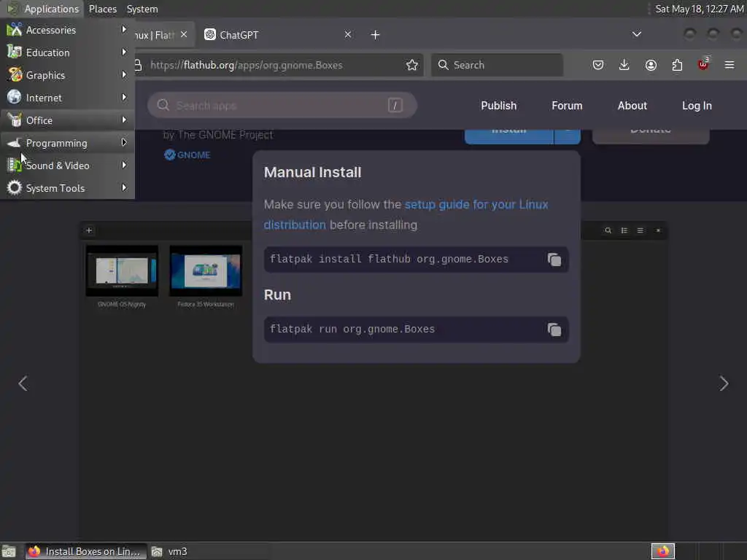Click Forum in the Flathub navigation
This screenshot has height=560, width=747.
[x=567, y=106]
